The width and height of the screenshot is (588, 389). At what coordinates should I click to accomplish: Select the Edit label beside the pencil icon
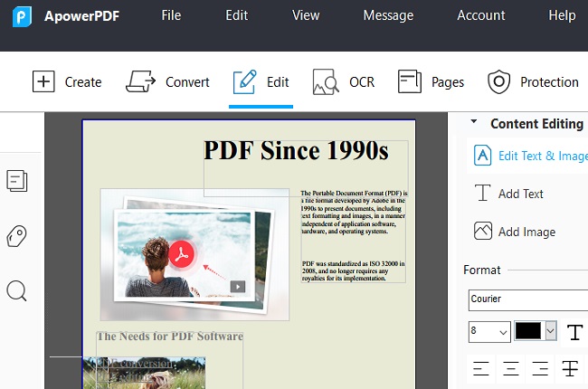(x=278, y=82)
